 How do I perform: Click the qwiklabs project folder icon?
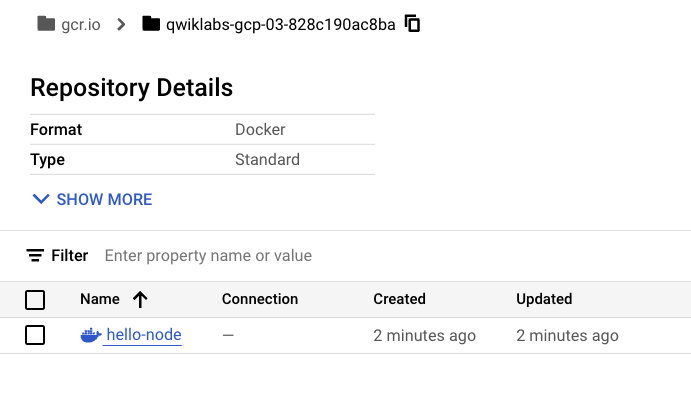tap(151, 24)
